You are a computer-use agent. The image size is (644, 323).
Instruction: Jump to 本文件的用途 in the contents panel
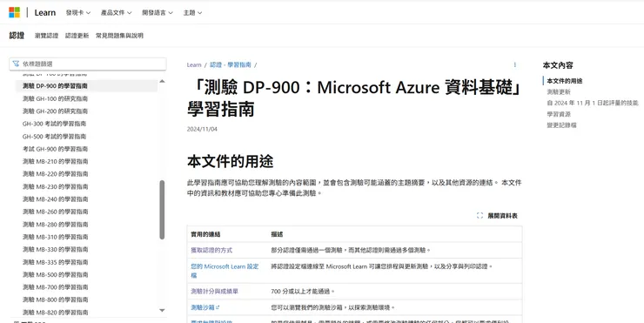tap(564, 81)
